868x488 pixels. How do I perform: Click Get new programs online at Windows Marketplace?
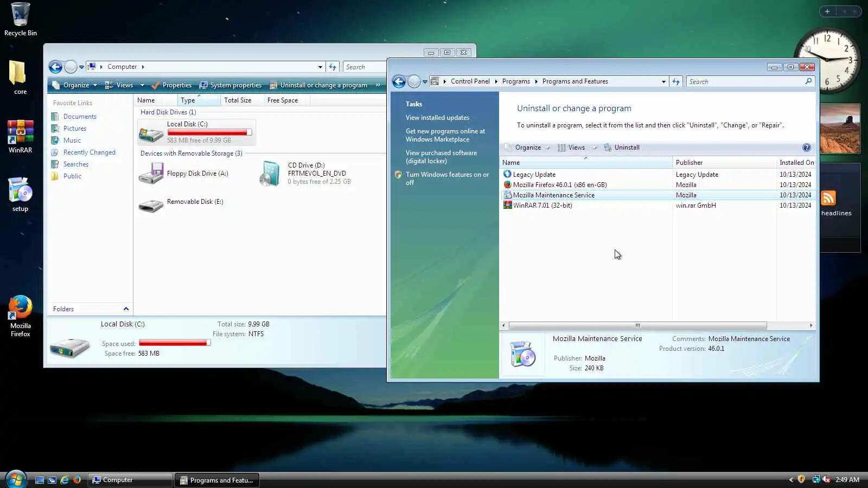[x=445, y=135]
